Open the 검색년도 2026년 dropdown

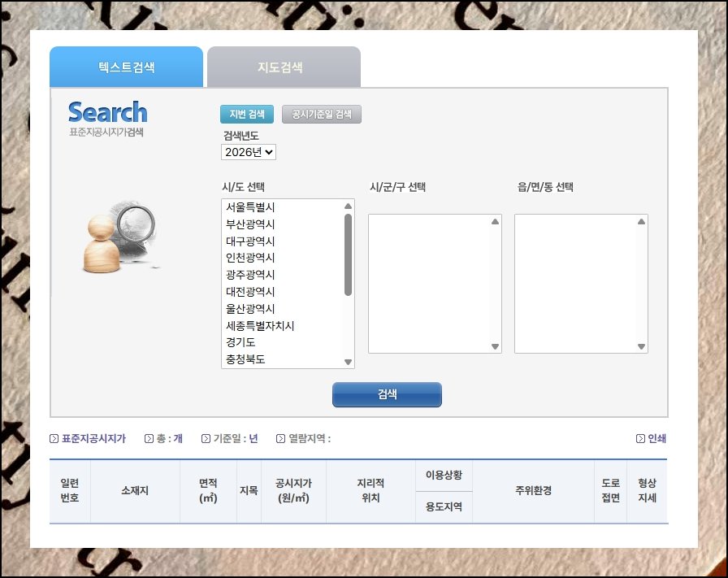pos(249,152)
